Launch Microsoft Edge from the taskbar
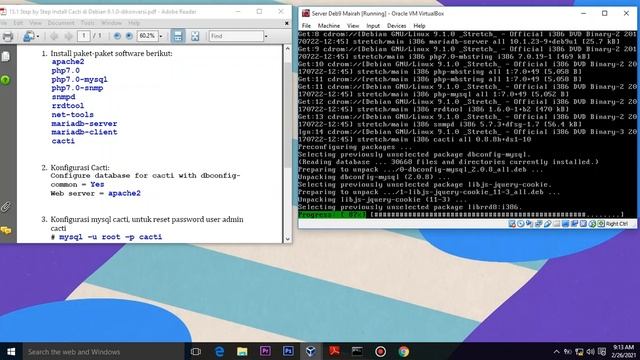640x360 pixels. (x=219, y=351)
